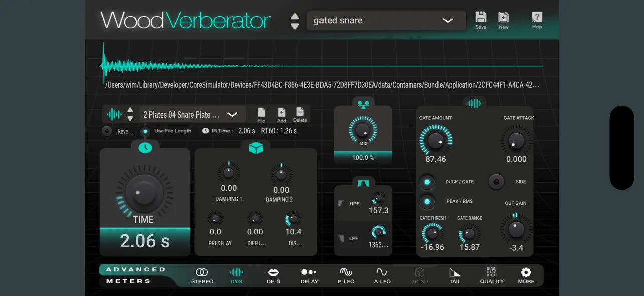Open the MORE settings gear
This screenshot has height=296, width=644.
[x=526, y=276]
